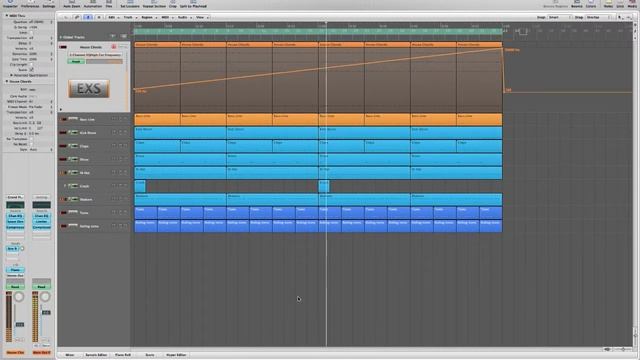Click the Read automation button on House Chords track
The height and width of the screenshot is (360, 640).
76,62
